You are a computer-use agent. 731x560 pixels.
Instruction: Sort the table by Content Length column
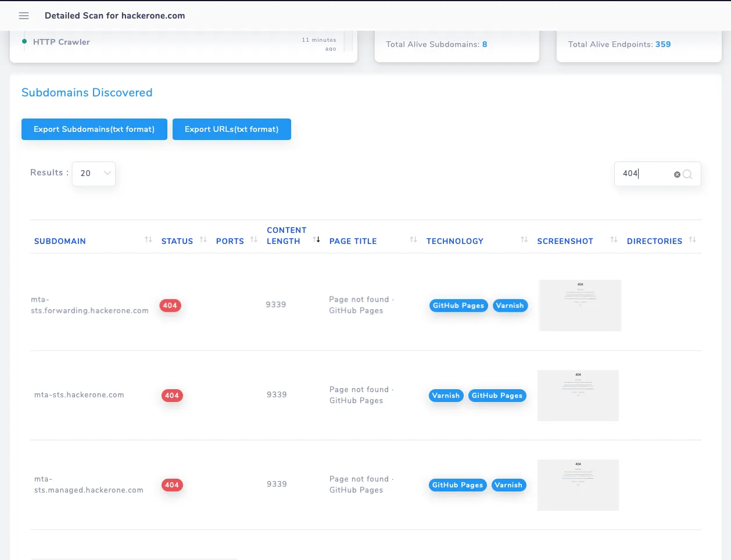tap(317, 239)
